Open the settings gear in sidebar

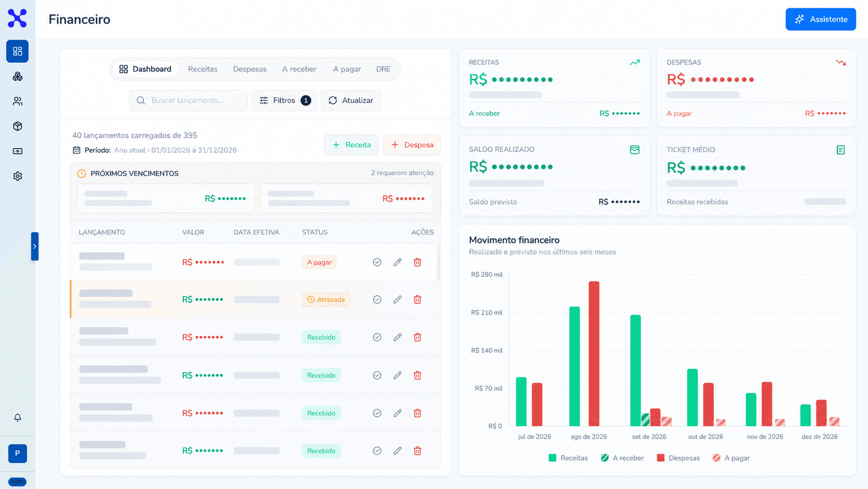click(17, 176)
